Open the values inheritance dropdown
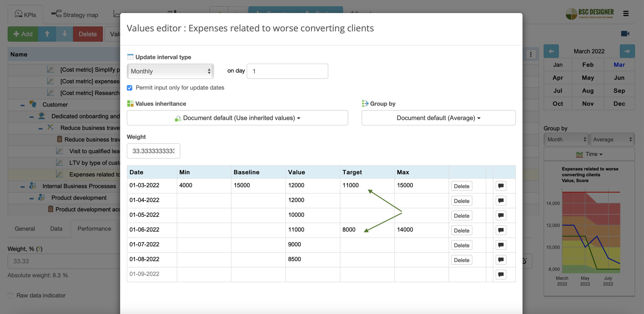The height and width of the screenshot is (314, 644). (237, 118)
